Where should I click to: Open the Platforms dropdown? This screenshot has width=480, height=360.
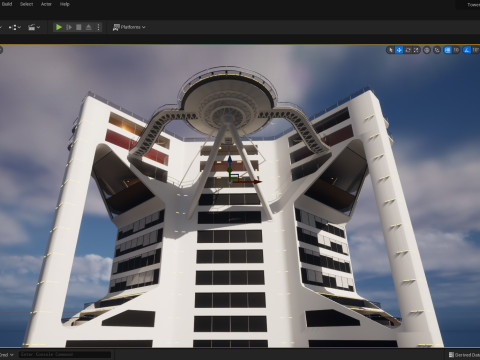pos(129,27)
